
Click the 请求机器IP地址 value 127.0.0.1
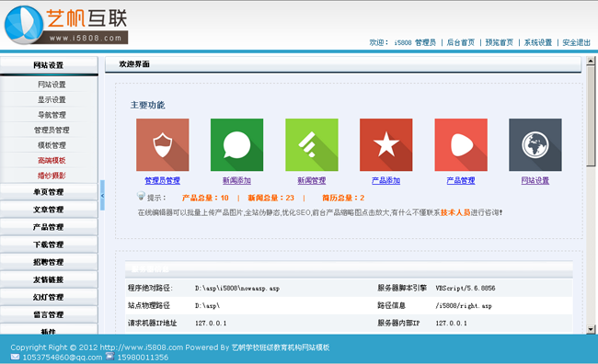(211, 324)
